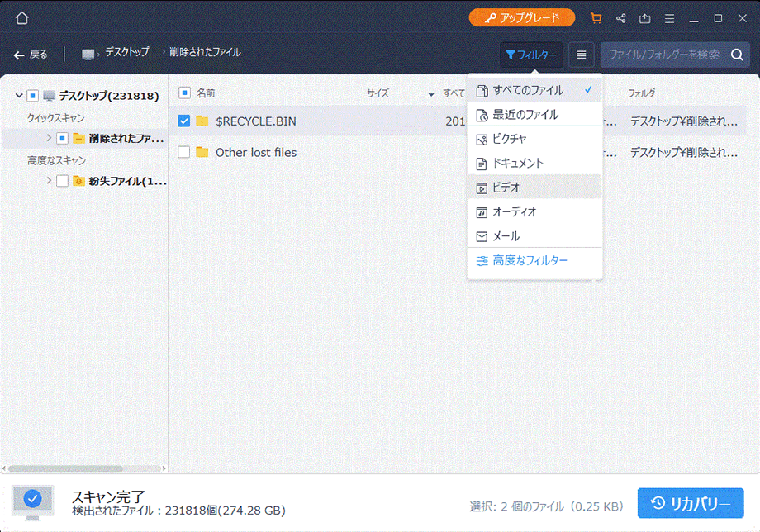The width and height of the screenshot is (760, 532).
Task: Click the left panel horizontal scrollbar
Action: tap(65, 468)
